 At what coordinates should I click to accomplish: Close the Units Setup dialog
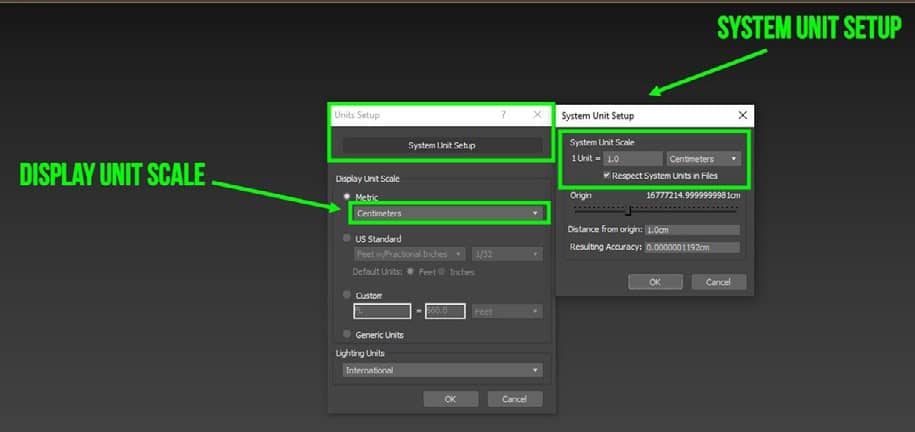pos(537,115)
